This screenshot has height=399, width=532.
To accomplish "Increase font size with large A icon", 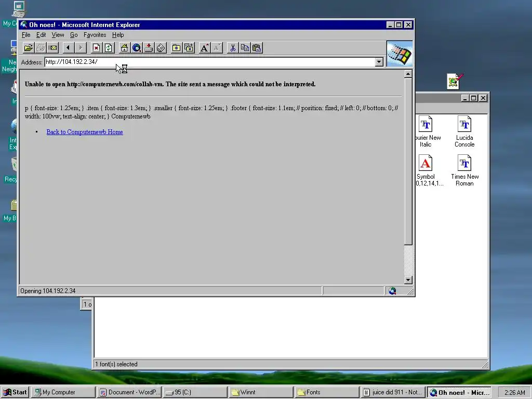I will 204,48.
